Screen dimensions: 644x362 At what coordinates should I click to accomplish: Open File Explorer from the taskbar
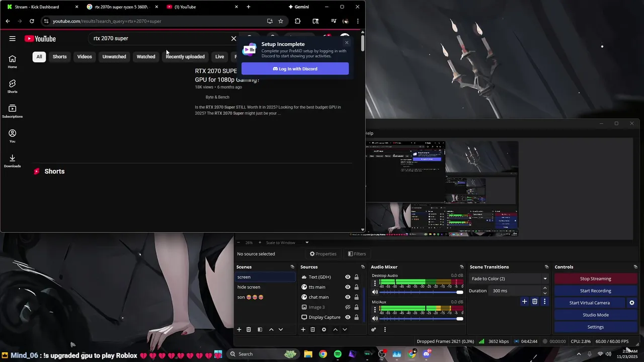[x=308, y=354]
